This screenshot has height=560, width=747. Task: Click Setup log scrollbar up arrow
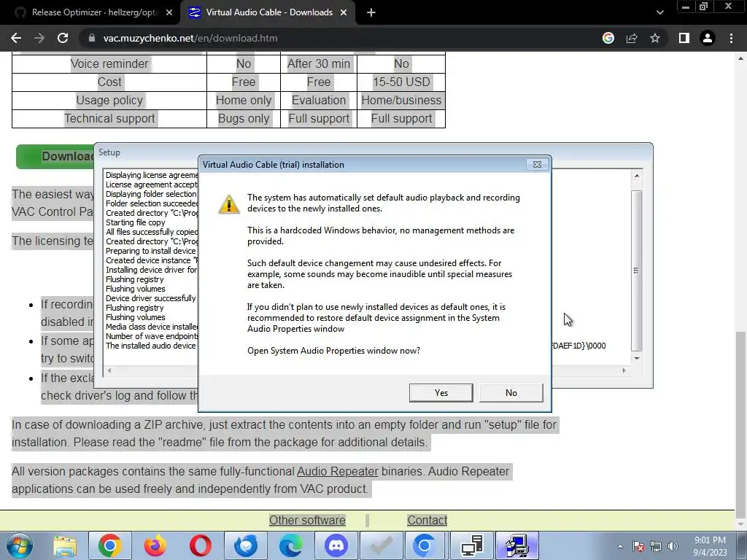637,176
